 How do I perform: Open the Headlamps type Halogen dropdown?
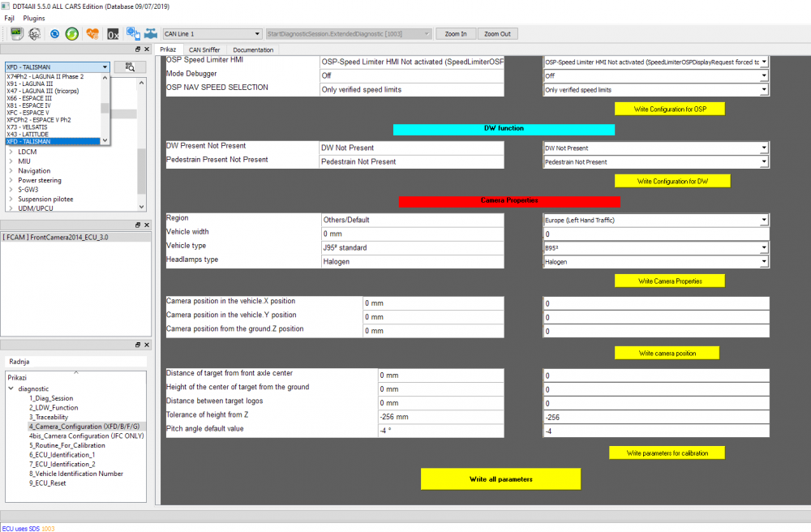(656, 262)
